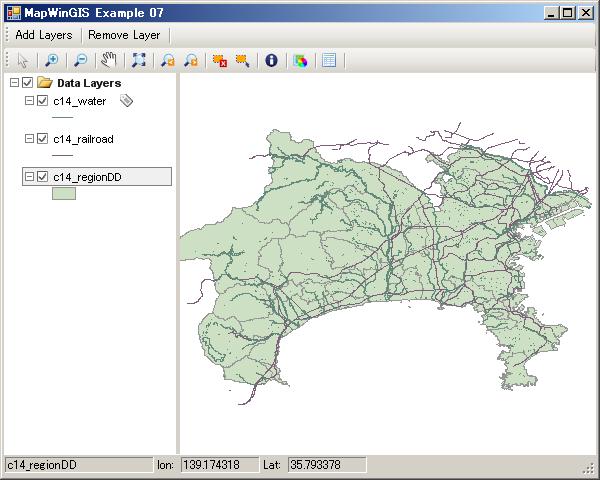600x480 pixels.
Task: Click the color scheme symbology icon
Action: 299,60
